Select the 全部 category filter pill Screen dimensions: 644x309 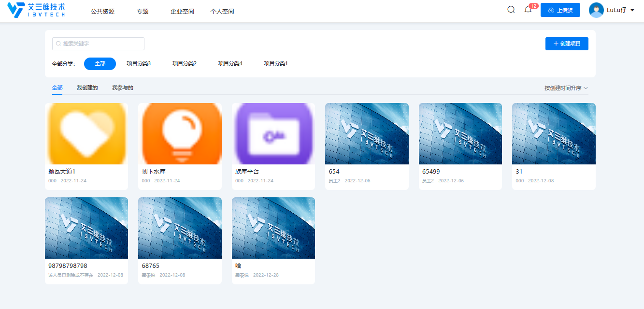click(100, 63)
